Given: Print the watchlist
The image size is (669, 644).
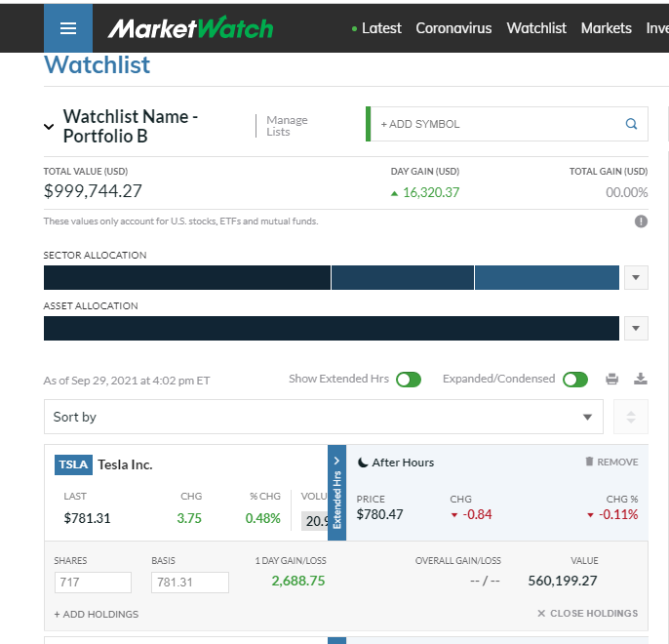Looking at the screenshot, I should [x=611, y=379].
